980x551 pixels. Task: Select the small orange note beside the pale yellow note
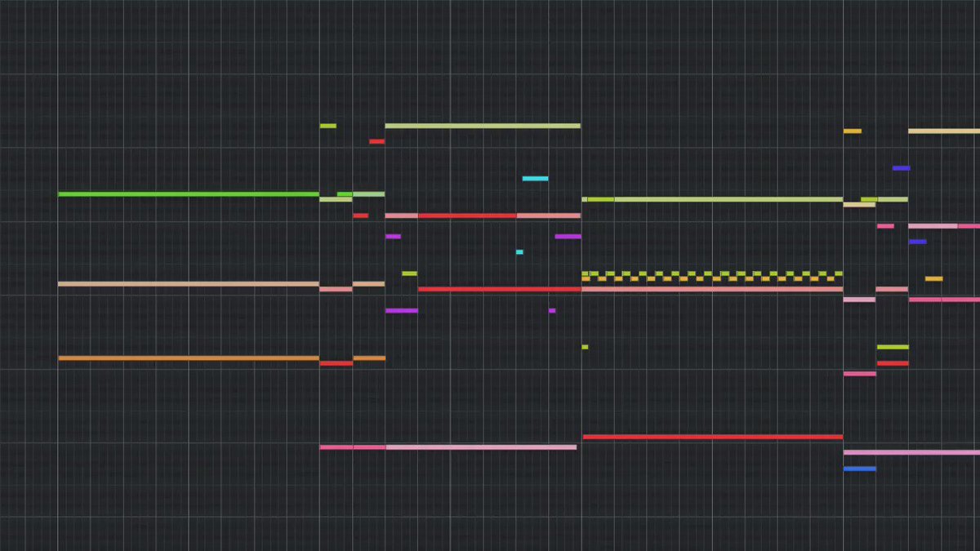[853, 131]
